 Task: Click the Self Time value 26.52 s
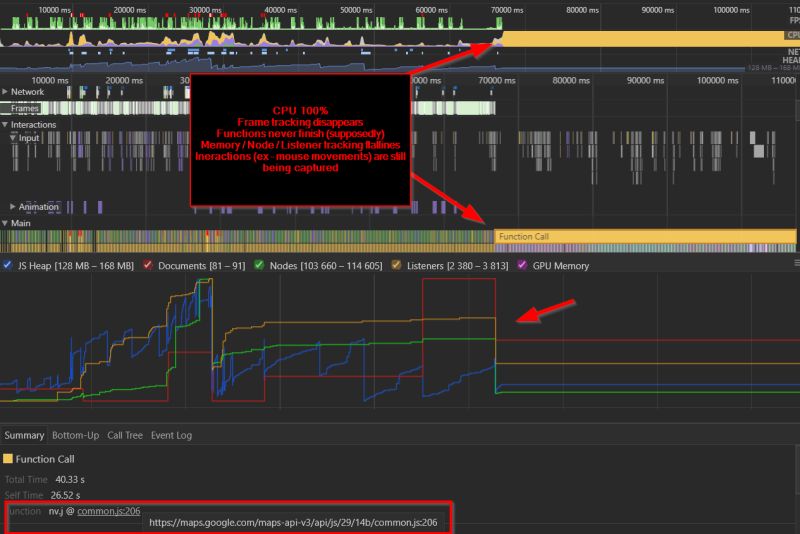(65, 495)
